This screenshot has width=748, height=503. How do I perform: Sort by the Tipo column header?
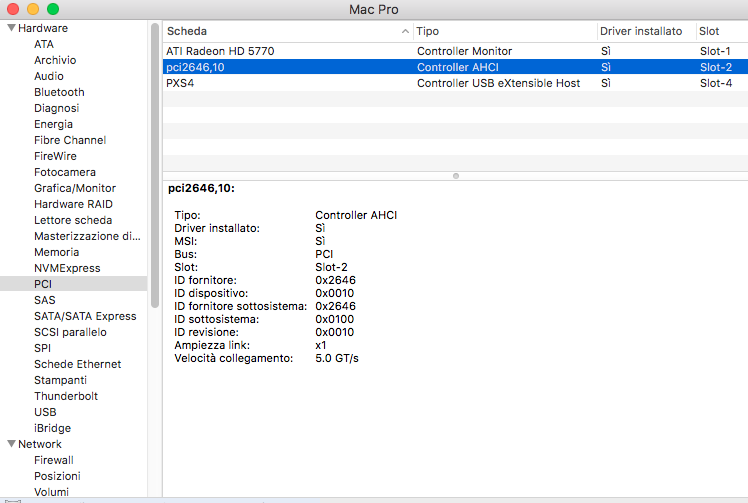(505, 31)
